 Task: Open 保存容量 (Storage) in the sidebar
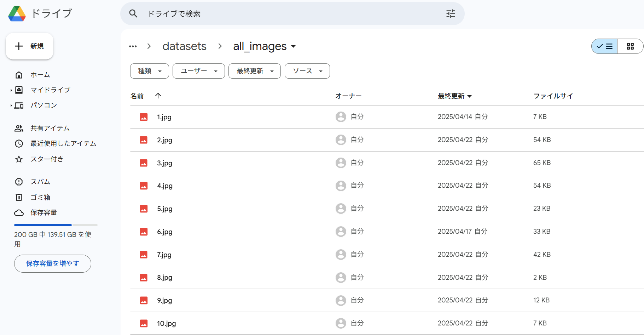click(43, 212)
